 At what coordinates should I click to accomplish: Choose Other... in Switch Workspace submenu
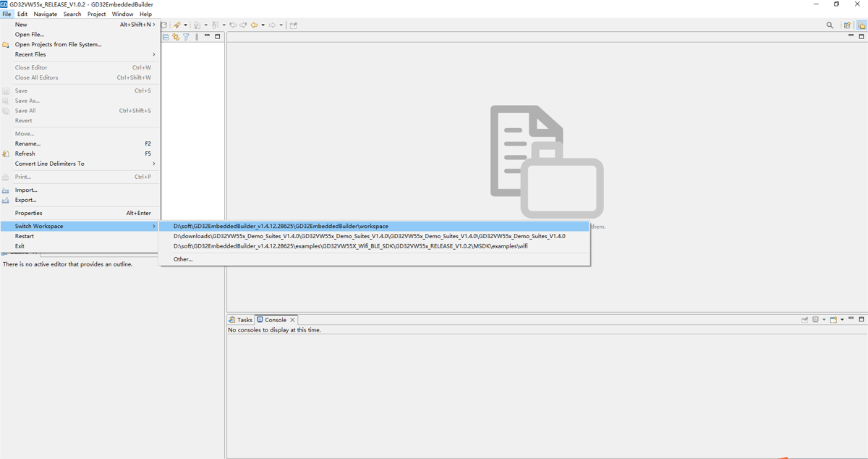[x=183, y=259]
